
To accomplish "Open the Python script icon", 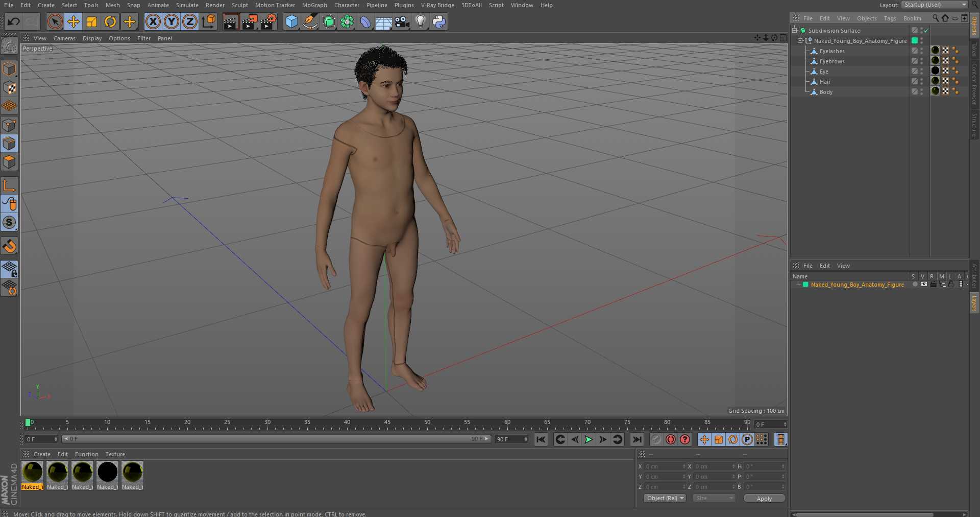I will (x=439, y=21).
